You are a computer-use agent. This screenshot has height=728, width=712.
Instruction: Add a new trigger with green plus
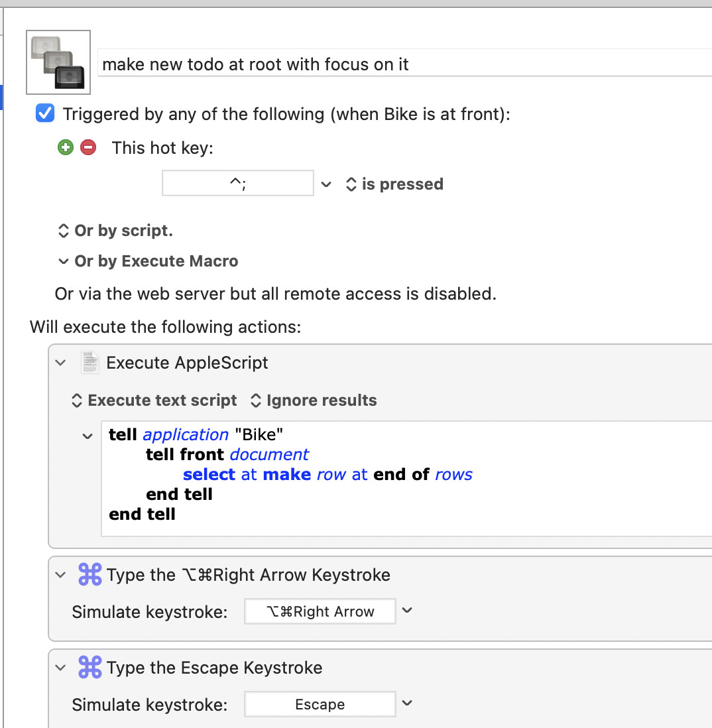pos(65,147)
